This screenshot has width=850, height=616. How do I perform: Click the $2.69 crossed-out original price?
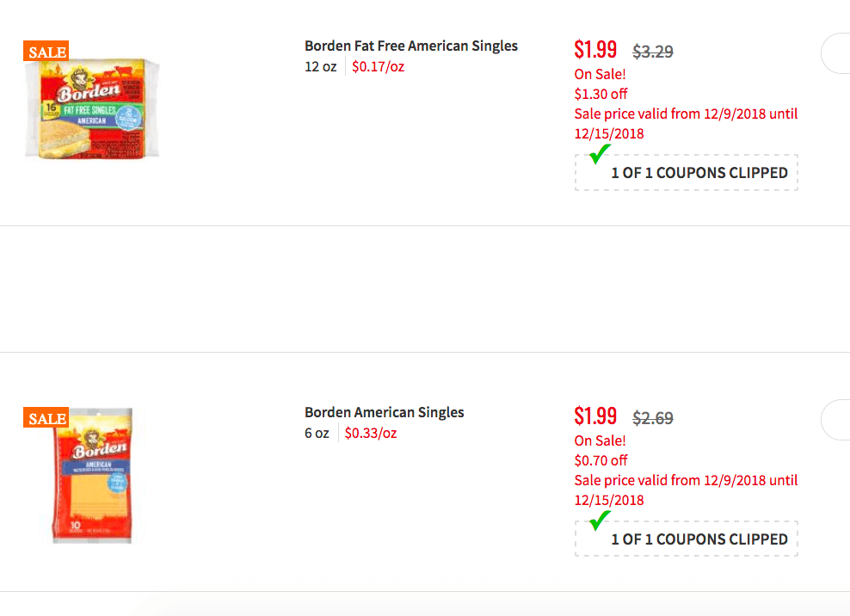coord(653,418)
